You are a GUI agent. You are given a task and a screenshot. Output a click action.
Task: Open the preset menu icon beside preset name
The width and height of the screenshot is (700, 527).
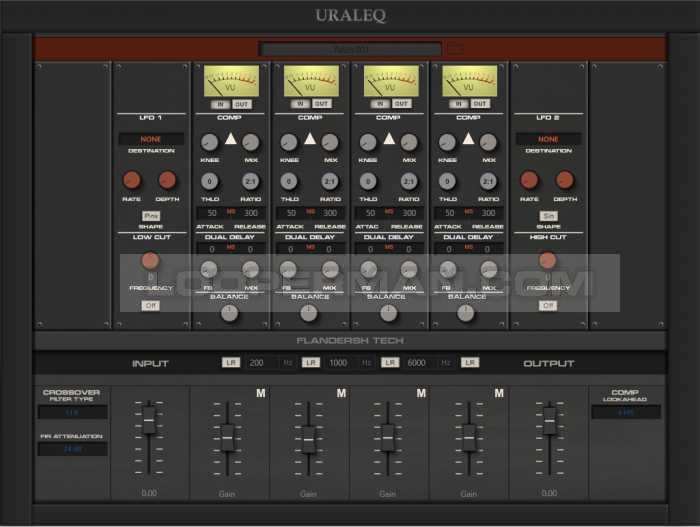tap(455, 48)
